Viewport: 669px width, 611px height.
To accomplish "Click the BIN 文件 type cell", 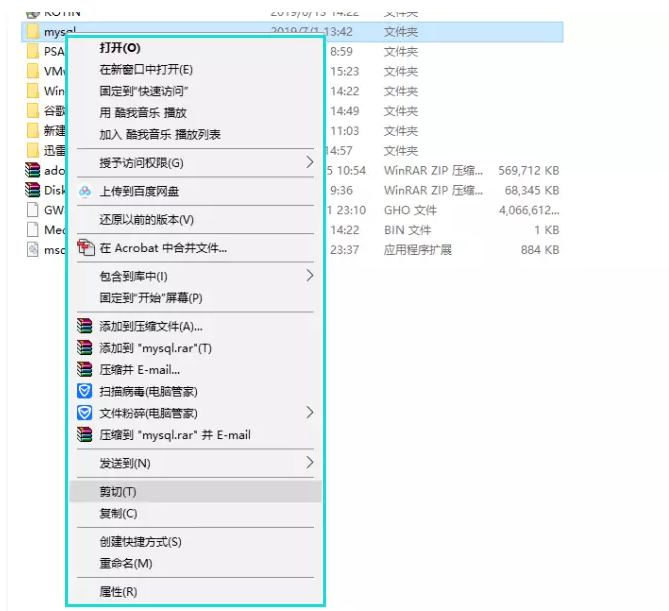I will (407, 230).
